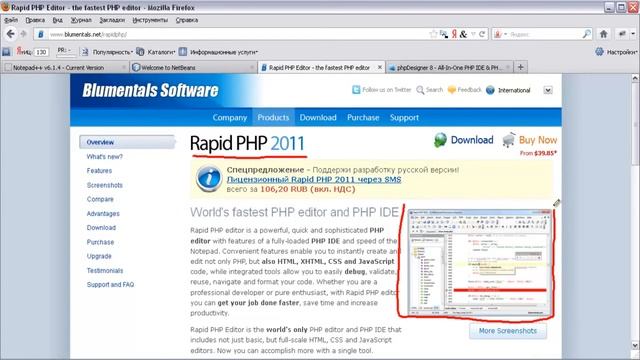
Task: Open What's new? sidebar link
Action: click(104, 157)
